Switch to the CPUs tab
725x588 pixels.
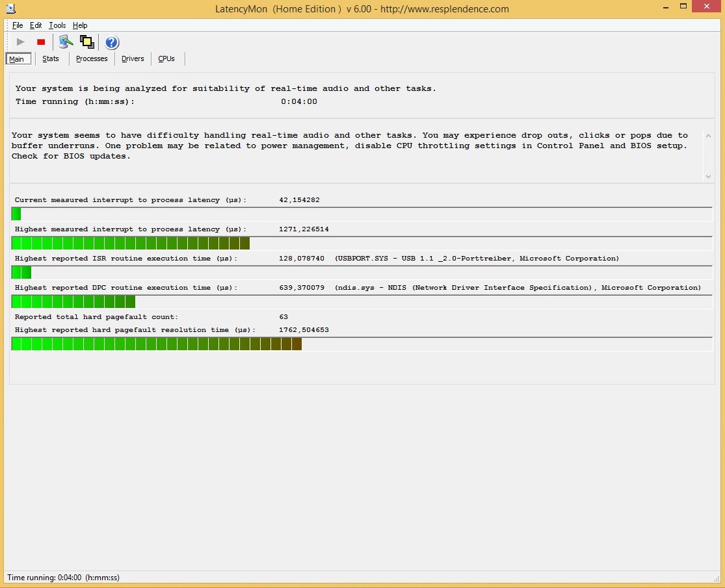click(166, 58)
